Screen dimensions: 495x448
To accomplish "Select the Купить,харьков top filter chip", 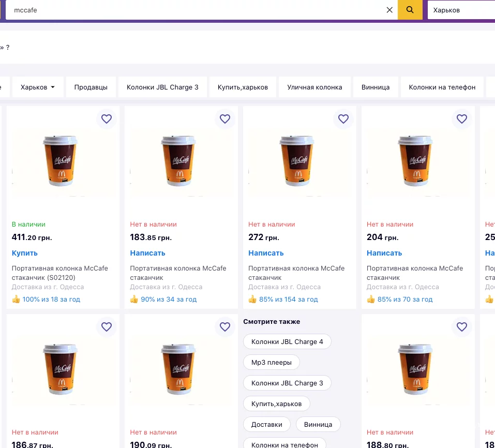I will tap(243, 87).
